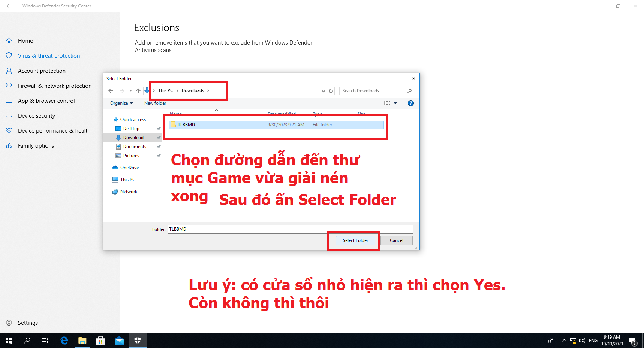Open Account protection section

(x=42, y=71)
